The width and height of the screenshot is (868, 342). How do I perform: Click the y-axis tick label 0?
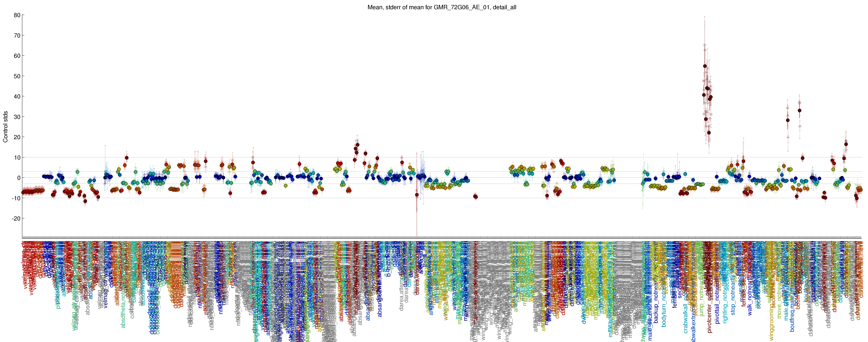click(x=19, y=178)
